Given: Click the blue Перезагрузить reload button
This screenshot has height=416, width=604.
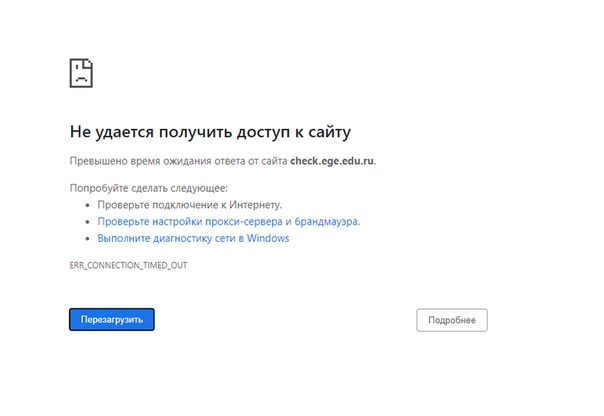Looking at the screenshot, I should [x=112, y=319].
